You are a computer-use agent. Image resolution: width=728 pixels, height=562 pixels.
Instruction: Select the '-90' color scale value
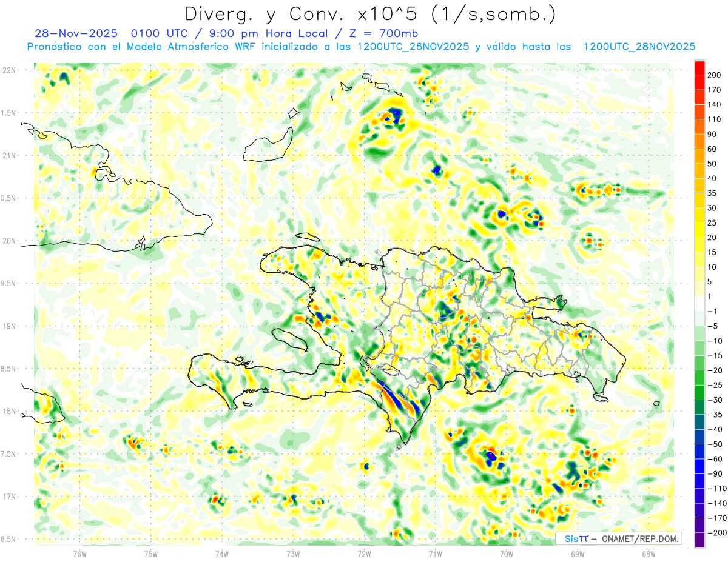[716, 473]
